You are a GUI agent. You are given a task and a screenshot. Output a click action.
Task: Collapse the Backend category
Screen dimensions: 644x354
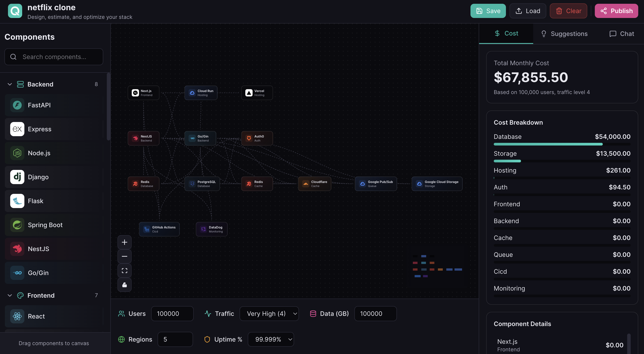pos(10,84)
